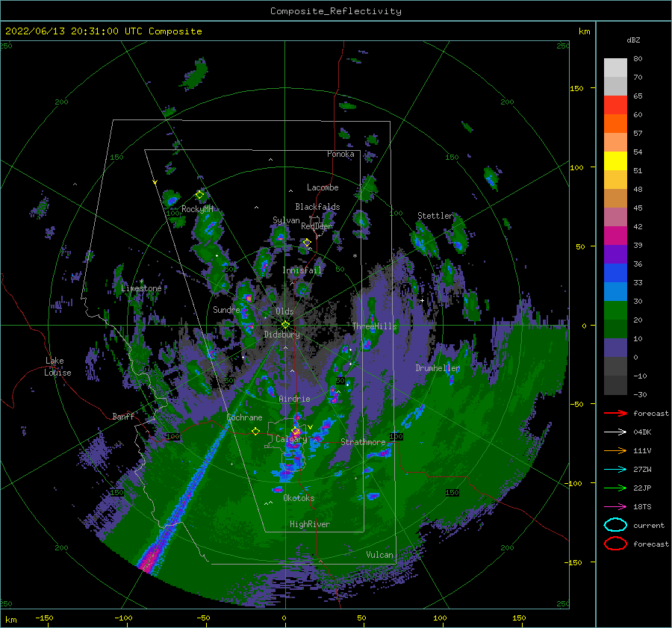The image size is (672, 628).
Task: Click the Stettler city label
Action: click(435, 216)
